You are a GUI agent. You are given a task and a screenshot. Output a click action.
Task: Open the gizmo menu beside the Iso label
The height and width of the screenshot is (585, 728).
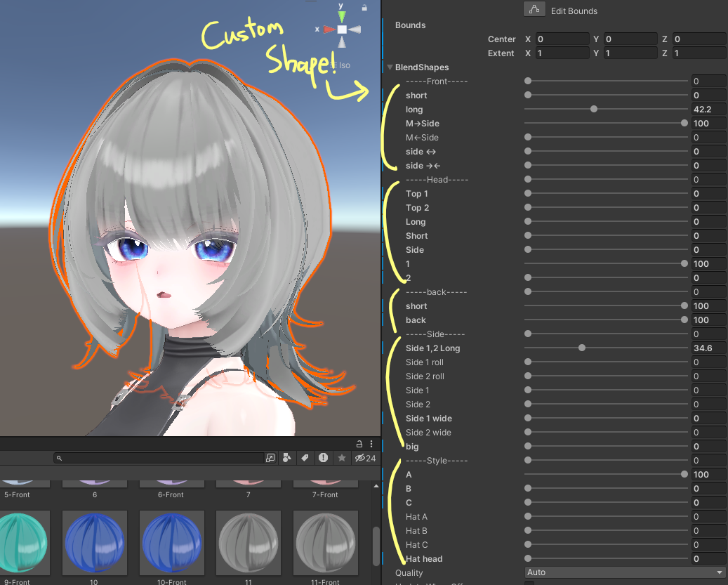[334, 65]
